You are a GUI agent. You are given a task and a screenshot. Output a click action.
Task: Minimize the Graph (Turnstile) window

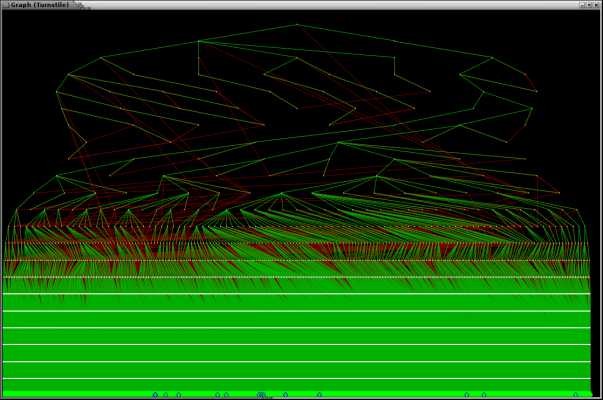pos(583,5)
